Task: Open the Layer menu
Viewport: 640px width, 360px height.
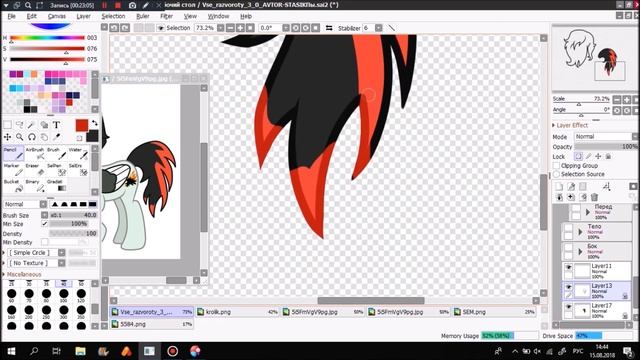Action: point(84,16)
